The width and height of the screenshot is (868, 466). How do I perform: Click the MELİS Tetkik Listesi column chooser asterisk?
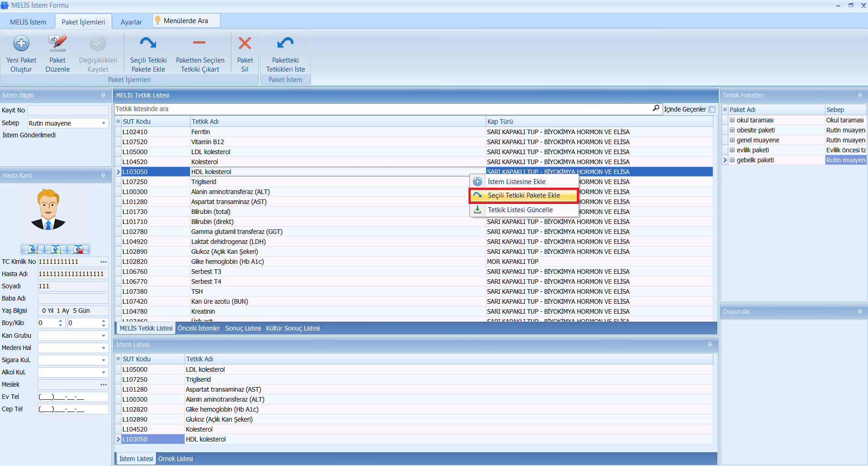(118, 121)
